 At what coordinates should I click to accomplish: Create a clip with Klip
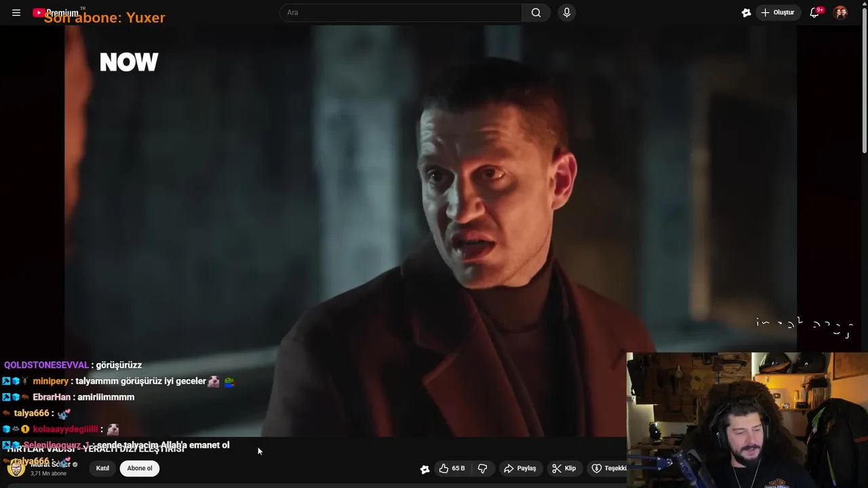coord(564,468)
